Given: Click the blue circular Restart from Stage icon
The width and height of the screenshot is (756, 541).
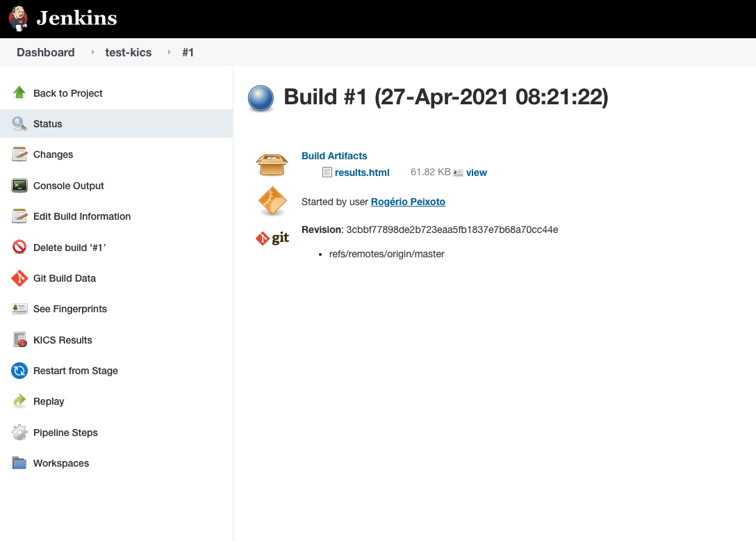Looking at the screenshot, I should (19, 371).
